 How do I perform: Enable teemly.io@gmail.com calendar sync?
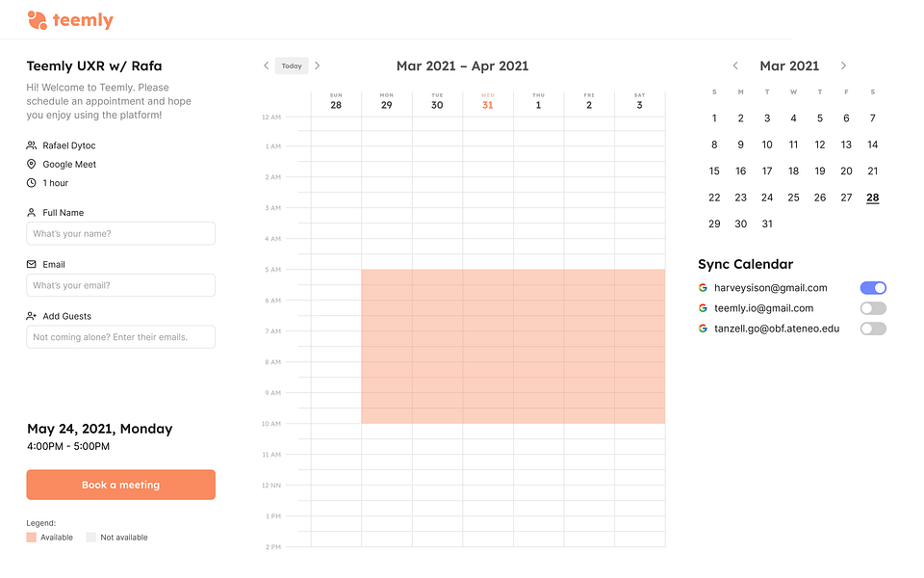tap(873, 308)
